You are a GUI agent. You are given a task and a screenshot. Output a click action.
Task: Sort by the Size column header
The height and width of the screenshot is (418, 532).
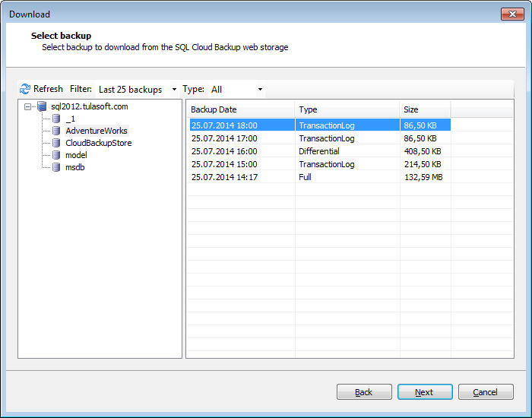click(425, 109)
